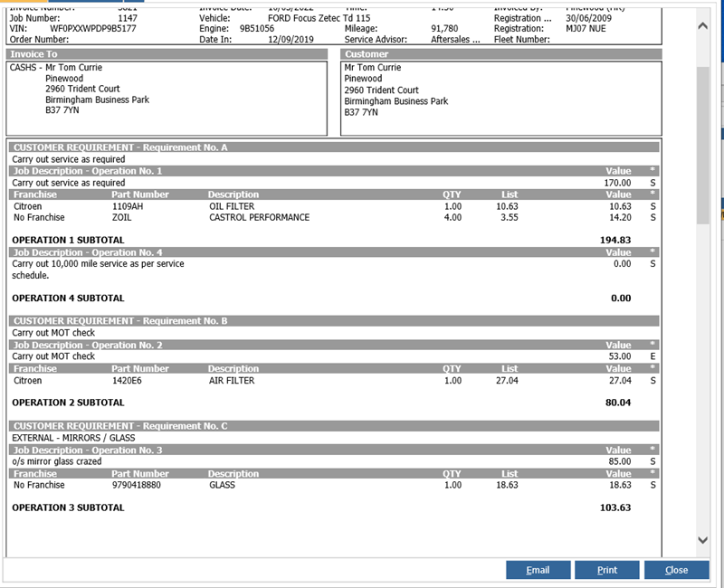Click the Customer Requirement No. C header
724x588 pixels.
pyautogui.click(x=271, y=426)
